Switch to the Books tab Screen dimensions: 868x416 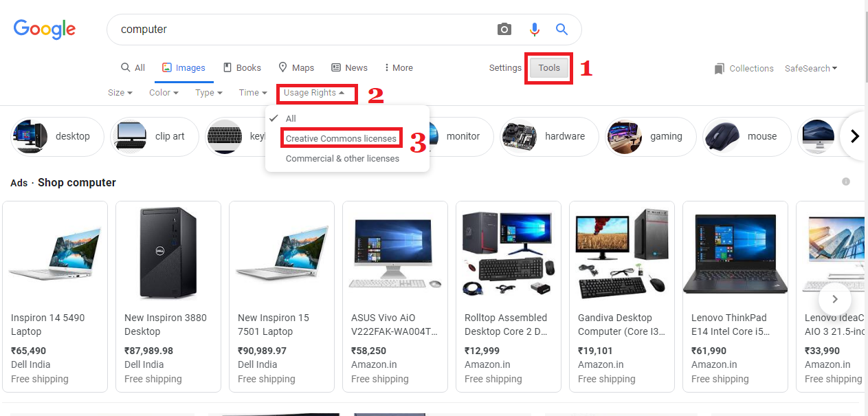point(242,68)
